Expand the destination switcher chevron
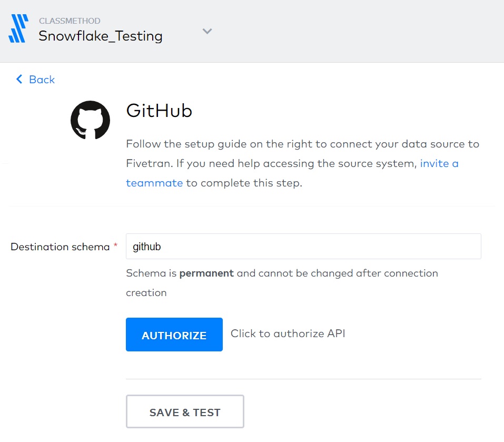 [x=207, y=31]
